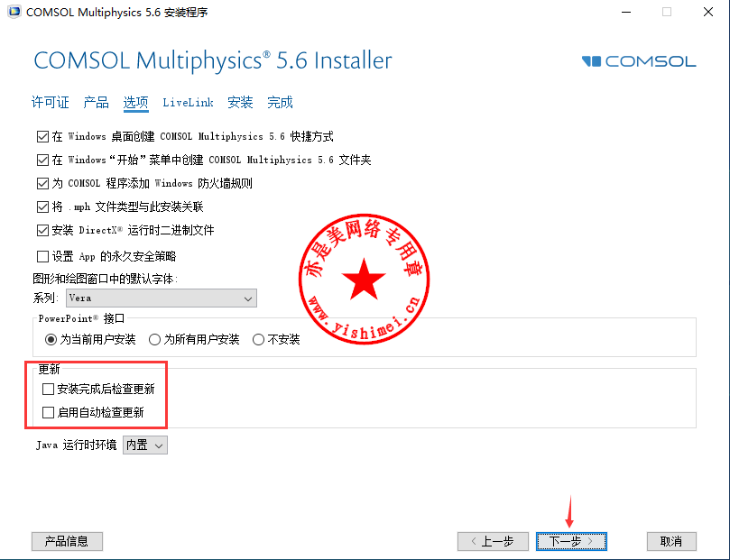
Task: Go back with 上一步 button
Action: pyautogui.click(x=493, y=541)
